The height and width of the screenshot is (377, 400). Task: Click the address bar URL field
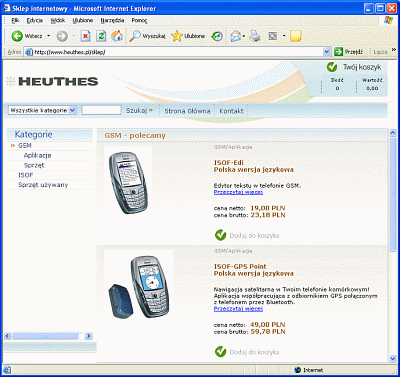(x=178, y=52)
